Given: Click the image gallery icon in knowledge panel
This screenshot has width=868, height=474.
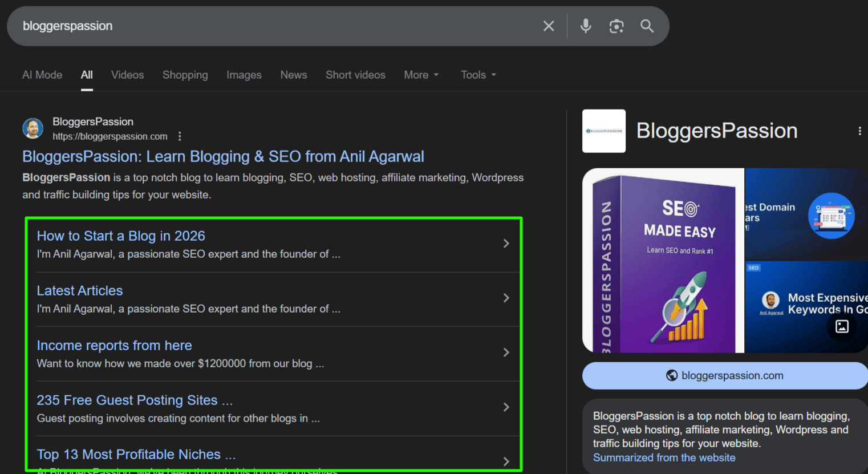Looking at the screenshot, I should (x=841, y=326).
